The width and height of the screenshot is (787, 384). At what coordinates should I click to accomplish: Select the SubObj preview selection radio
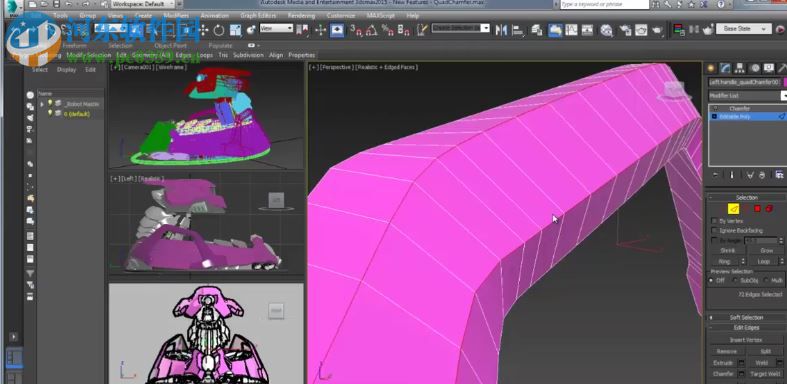(735, 281)
